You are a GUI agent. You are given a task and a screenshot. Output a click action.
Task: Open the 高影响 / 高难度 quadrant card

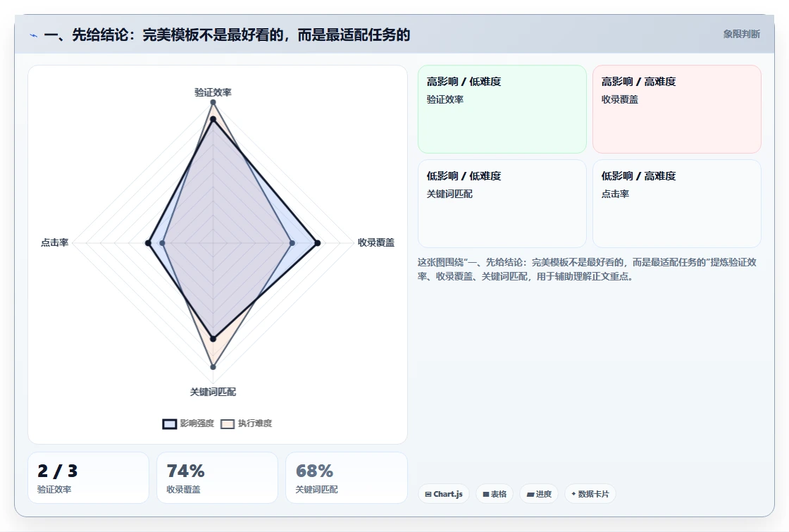pos(677,109)
